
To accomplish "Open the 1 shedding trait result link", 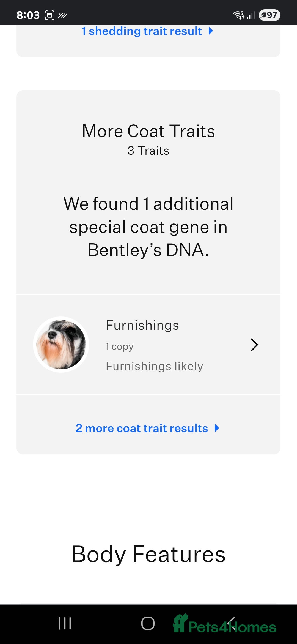I will [142, 31].
